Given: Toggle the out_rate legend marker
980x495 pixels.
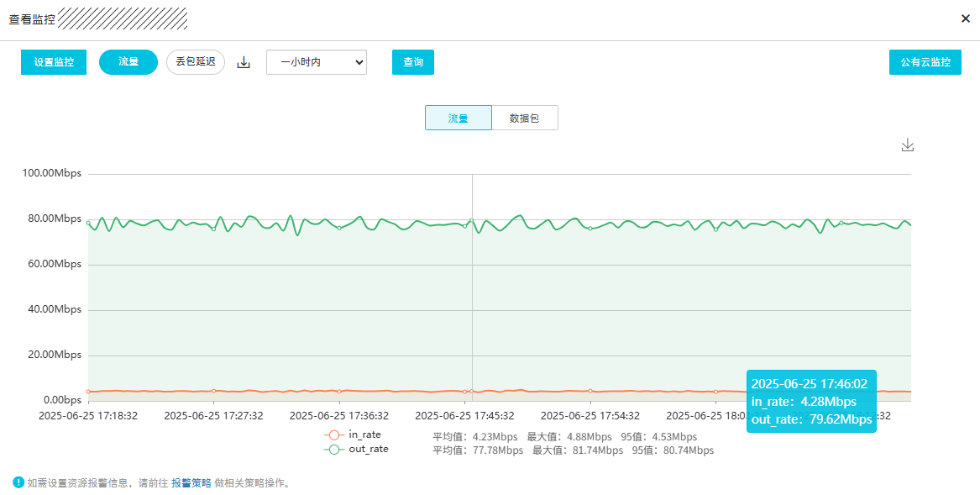Looking at the screenshot, I should pos(334,450).
